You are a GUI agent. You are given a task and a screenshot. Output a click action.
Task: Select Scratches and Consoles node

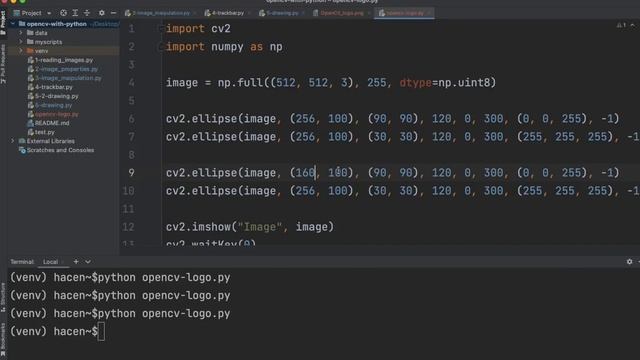pyautogui.click(x=60, y=150)
